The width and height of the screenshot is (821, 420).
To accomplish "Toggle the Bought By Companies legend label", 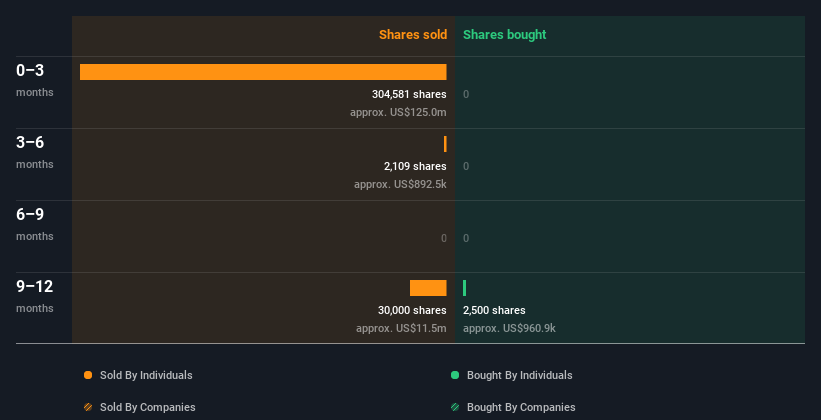I will click(x=521, y=407).
